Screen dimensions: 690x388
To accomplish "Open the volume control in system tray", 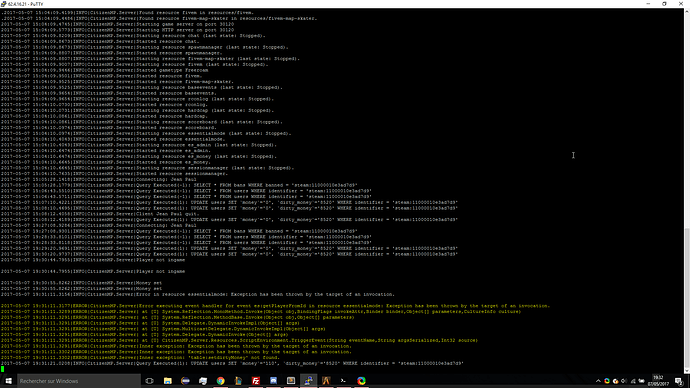I will [624, 381].
